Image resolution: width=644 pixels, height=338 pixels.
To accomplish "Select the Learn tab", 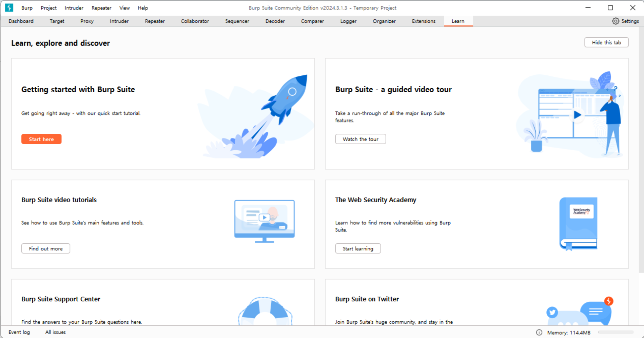I will point(458,21).
